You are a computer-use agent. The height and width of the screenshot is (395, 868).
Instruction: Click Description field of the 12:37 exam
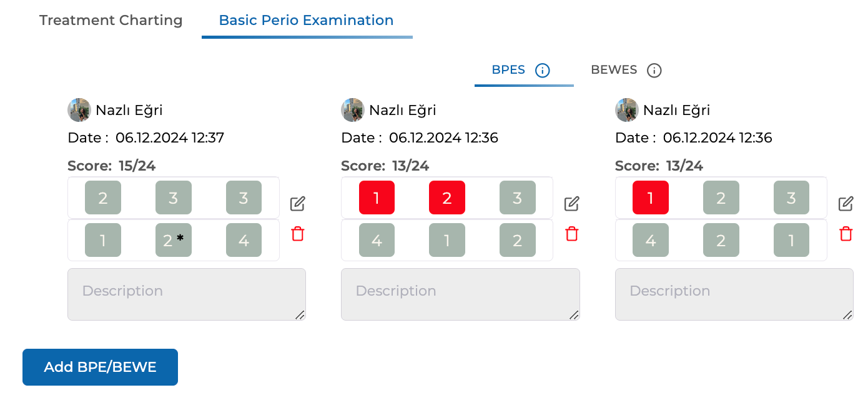[186, 294]
